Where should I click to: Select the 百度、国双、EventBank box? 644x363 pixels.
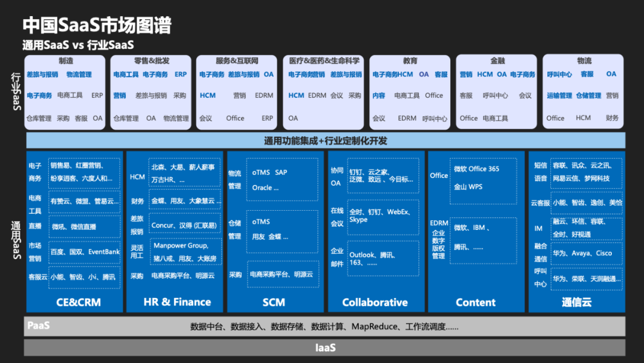pyautogui.click(x=84, y=252)
